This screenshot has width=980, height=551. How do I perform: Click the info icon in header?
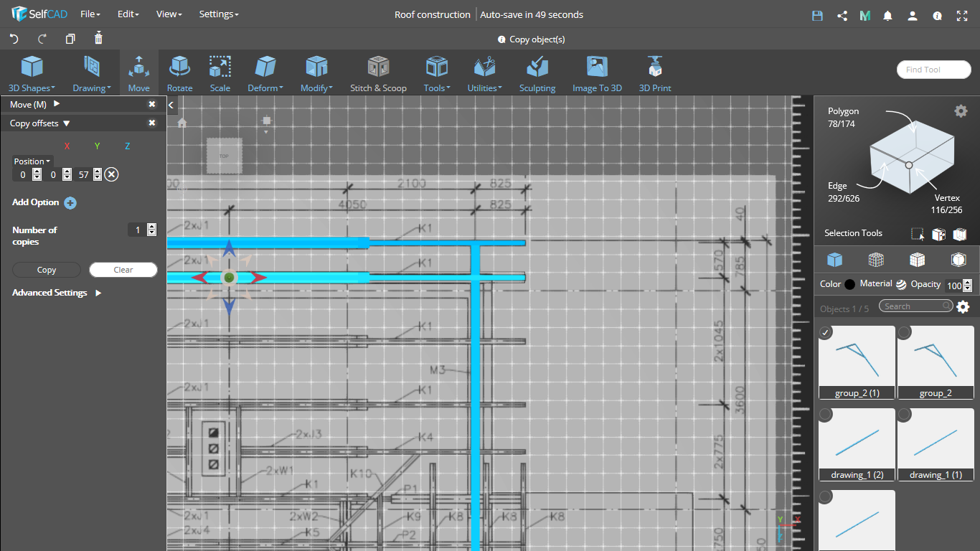pyautogui.click(x=937, y=15)
